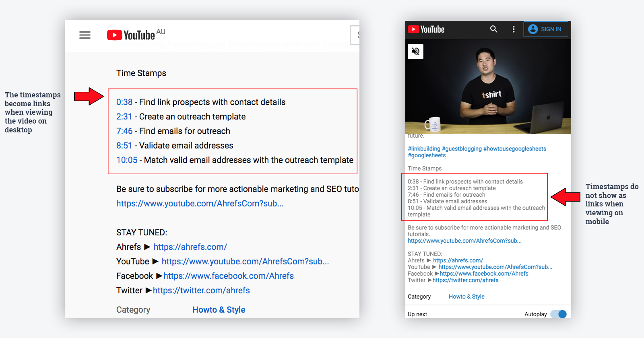Viewport: 644px width, 338px height.
Task: Click the mobile video player
Action: (488, 86)
